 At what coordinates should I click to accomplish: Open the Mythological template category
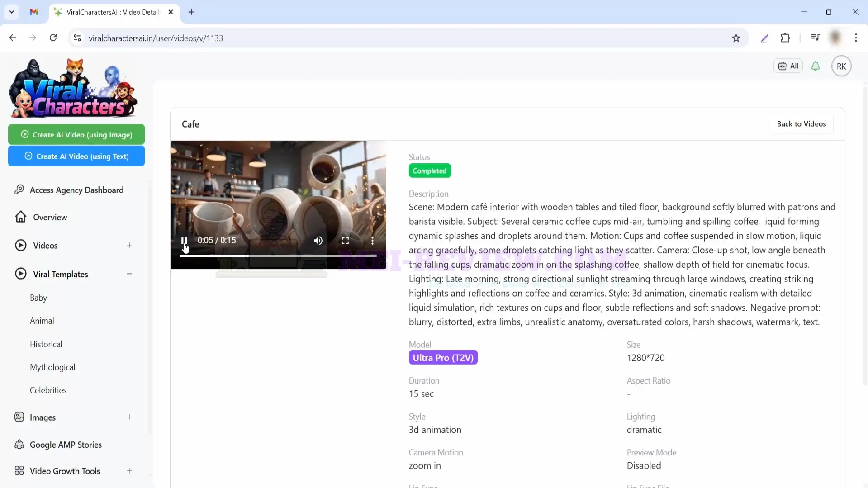click(52, 367)
